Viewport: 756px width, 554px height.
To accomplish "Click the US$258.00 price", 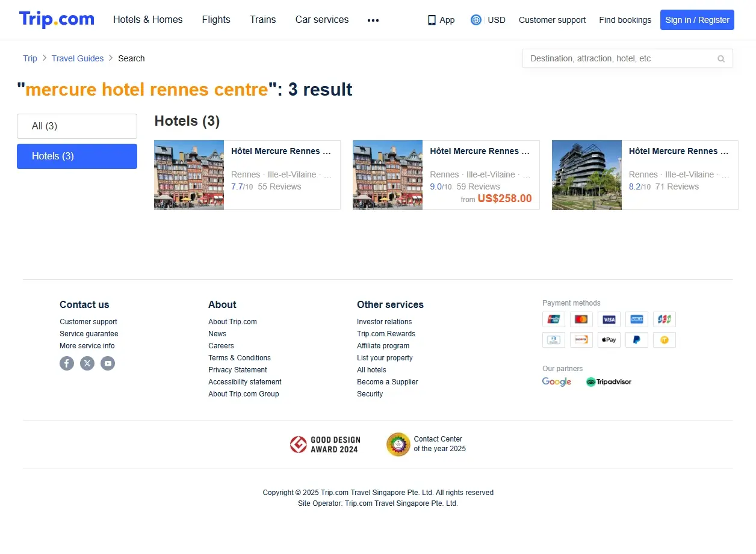I will pyautogui.click(x=504, y=199).
